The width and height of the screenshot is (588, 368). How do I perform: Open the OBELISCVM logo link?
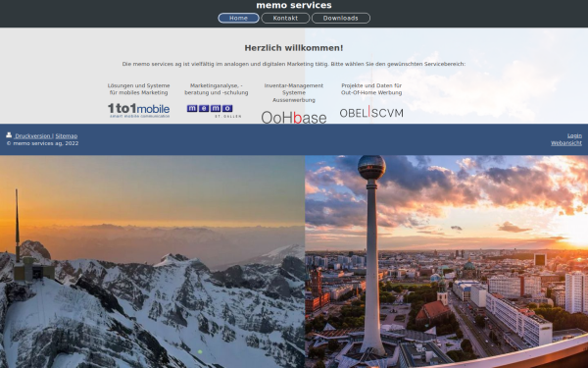(371, 112)
